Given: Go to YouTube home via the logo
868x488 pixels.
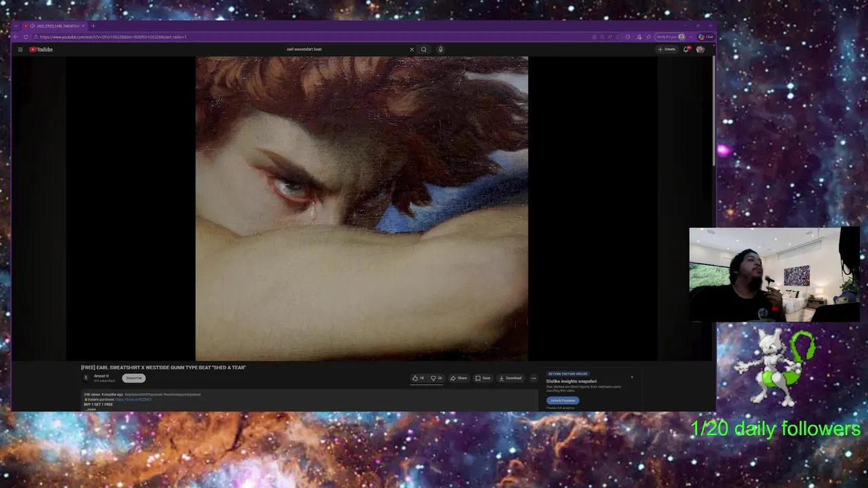Looking at the screenshot, I should tap(41, 49).
